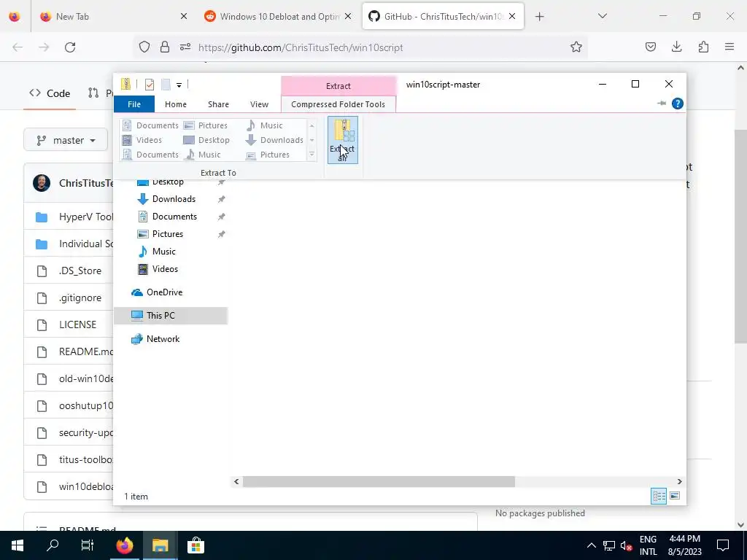Select Downloads in Explorer navigation pane

174,199
